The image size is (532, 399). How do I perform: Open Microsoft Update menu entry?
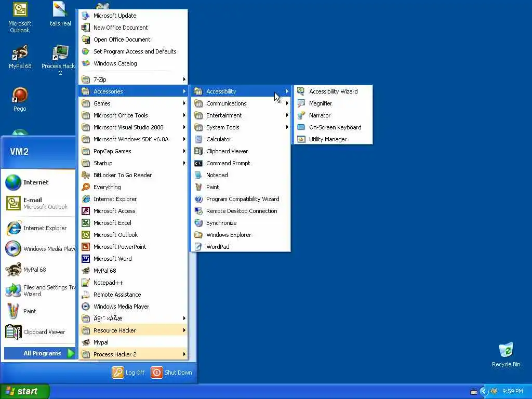[134, 16]
